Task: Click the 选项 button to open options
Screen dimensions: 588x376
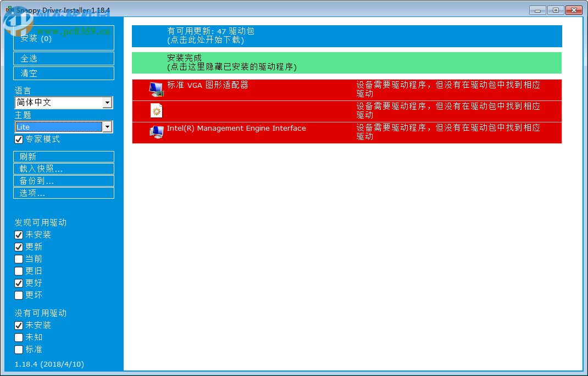Action: point(63,193)
